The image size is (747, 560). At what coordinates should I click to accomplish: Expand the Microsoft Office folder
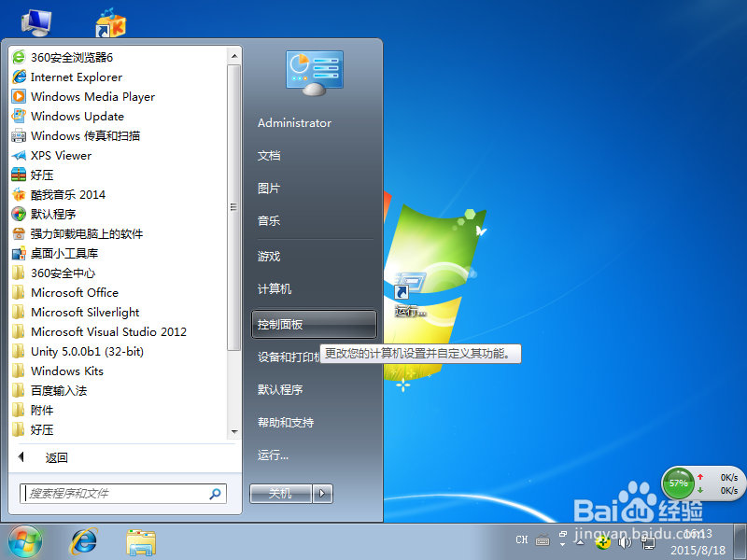click(x=75, y=292)
